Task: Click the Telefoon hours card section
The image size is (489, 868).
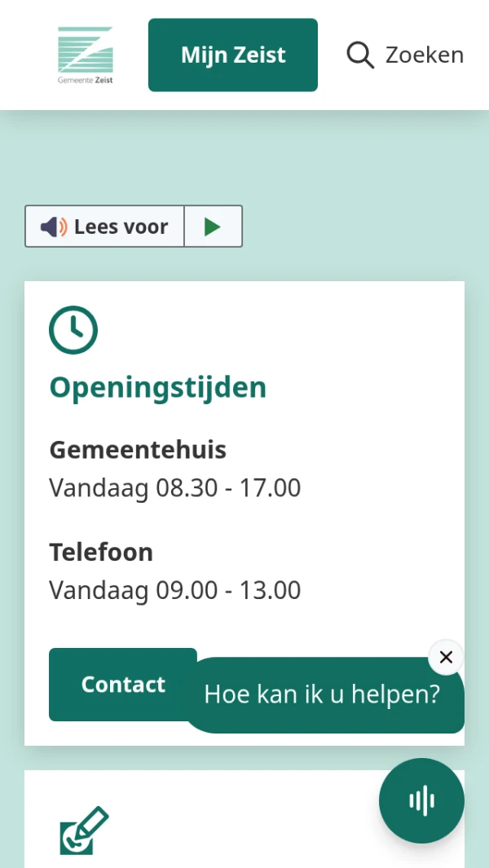Action: pos(174,589)
